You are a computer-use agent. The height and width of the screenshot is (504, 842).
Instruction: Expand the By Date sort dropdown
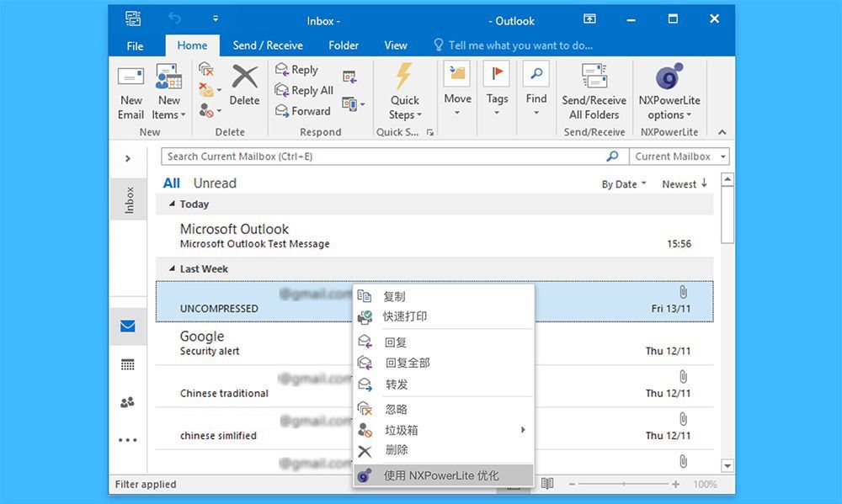(x=624, y=184)
